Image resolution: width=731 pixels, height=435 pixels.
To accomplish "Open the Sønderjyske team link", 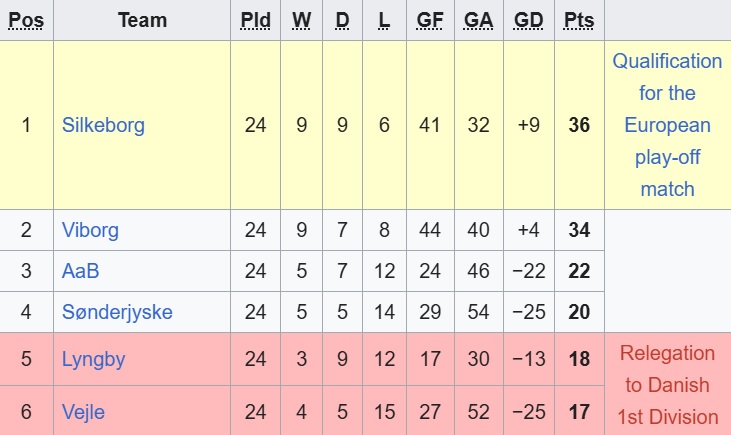I will click(116, 312).
